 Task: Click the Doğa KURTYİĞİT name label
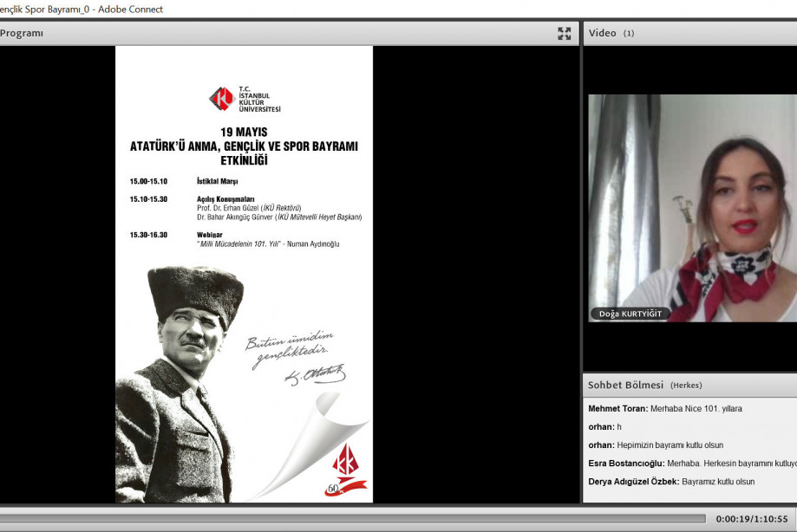tap(630, 315)
